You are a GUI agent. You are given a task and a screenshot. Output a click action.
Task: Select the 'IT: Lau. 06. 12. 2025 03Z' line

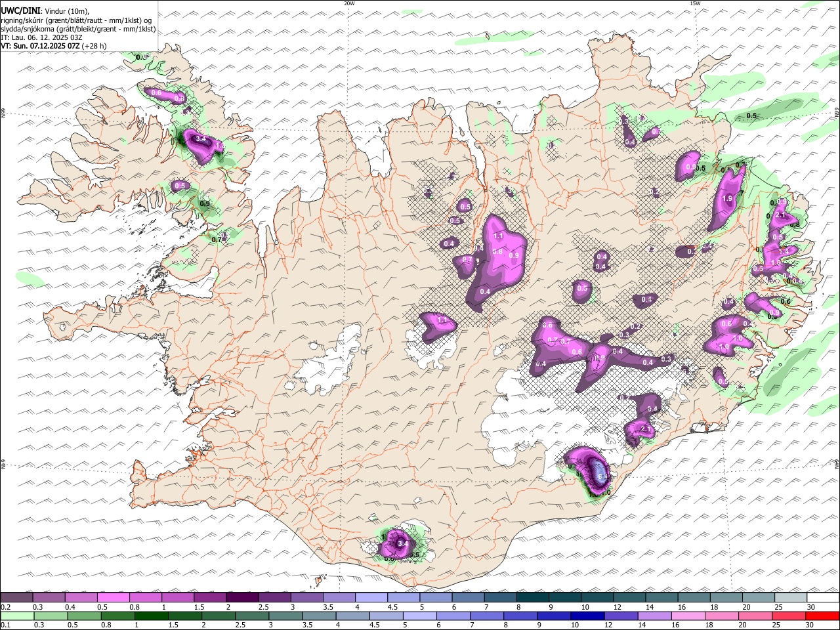point(41,37)
